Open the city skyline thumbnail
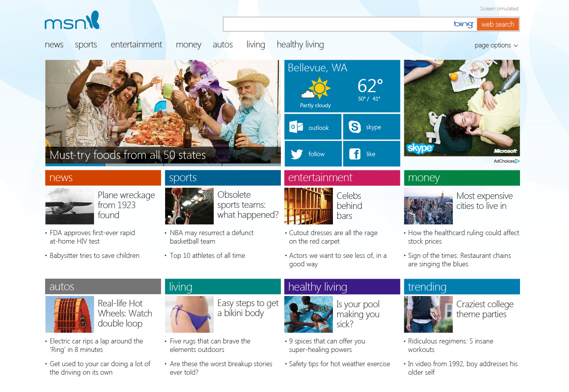Viewport: 569px width, 392px height. (x=428, y=206)
